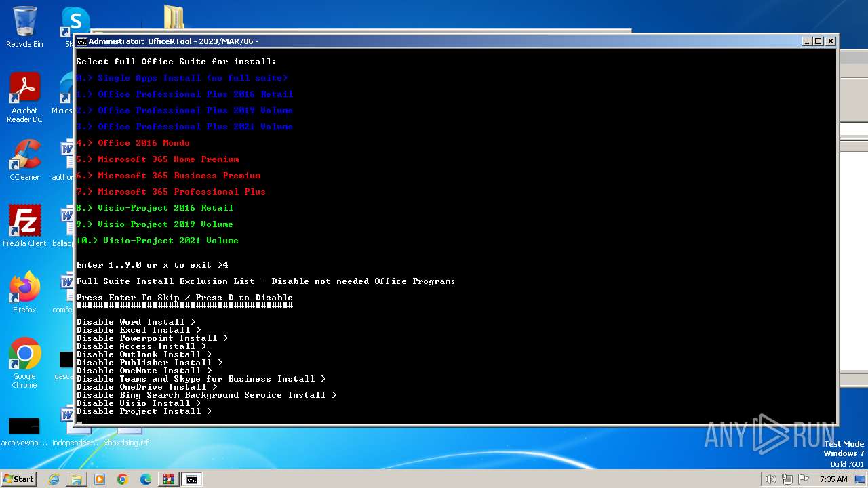868x488 pixels.
Task: Open the Action Center flag icon
Action: point(804,479)
